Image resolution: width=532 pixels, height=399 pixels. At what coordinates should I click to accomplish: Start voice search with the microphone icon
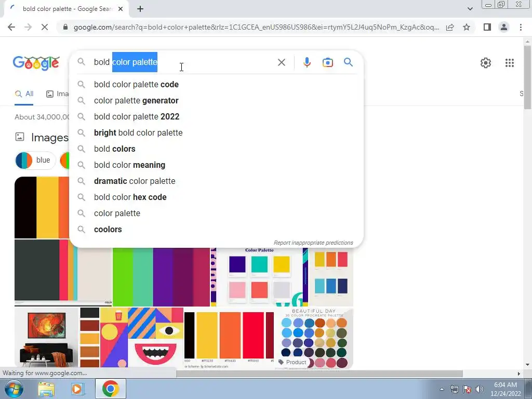point(307,62)
